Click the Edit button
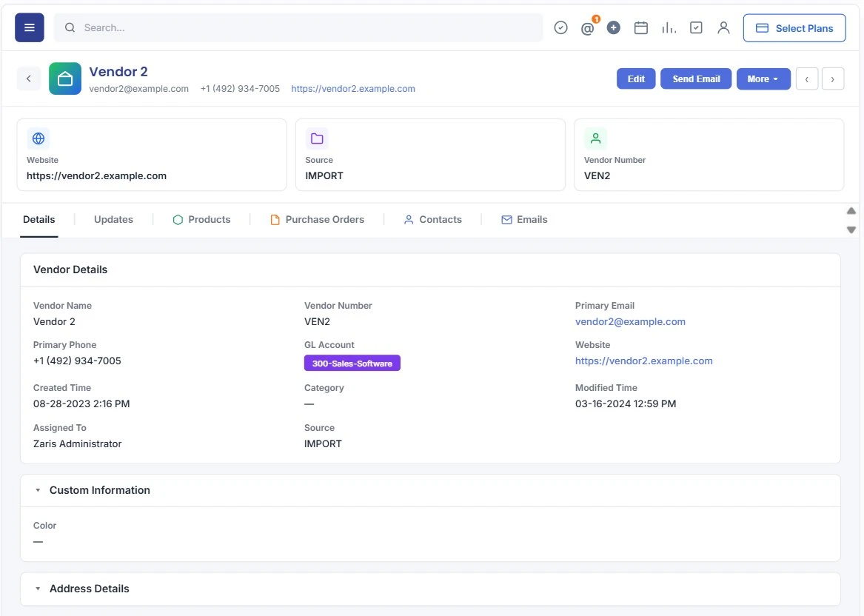 click(636, 78)
